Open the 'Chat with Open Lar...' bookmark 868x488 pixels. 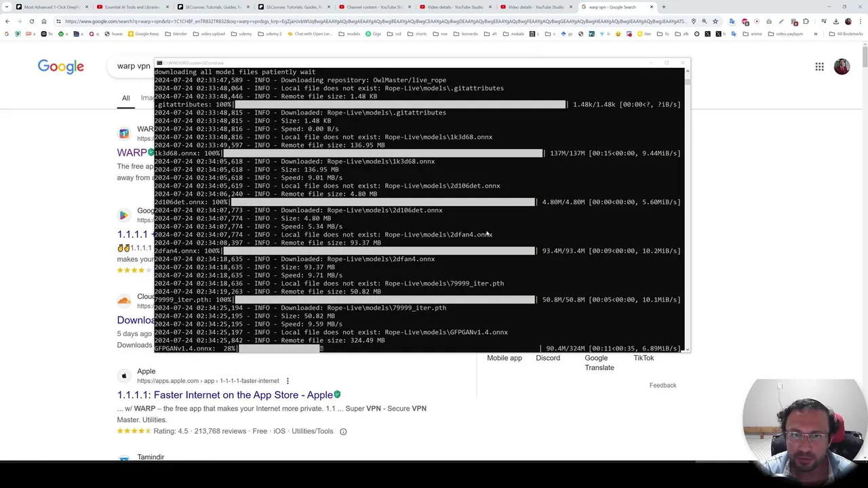[x=309, y=34]
